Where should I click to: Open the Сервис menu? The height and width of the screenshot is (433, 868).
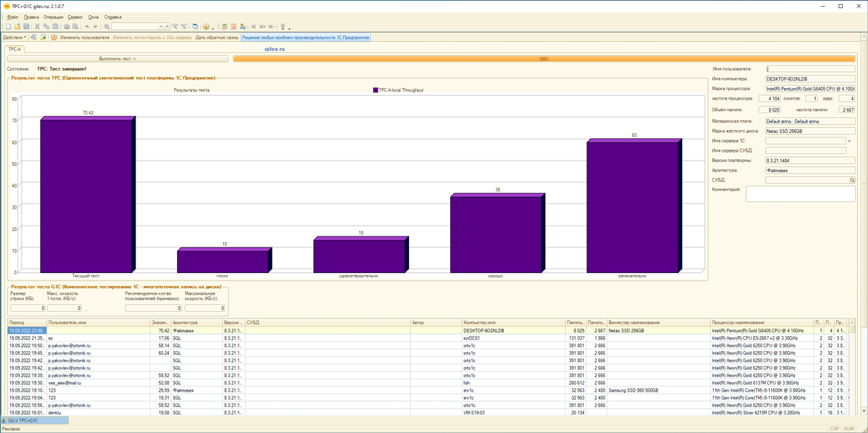[x=75, y=17]
